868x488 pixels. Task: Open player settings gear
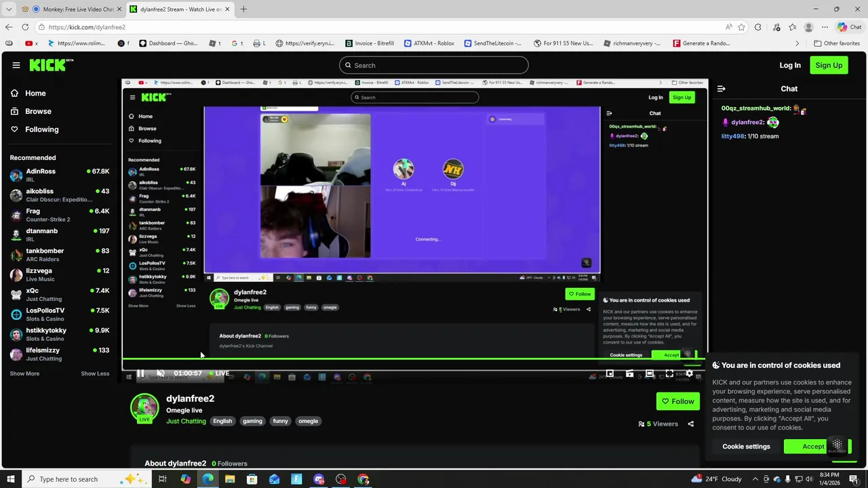(689, 373)
